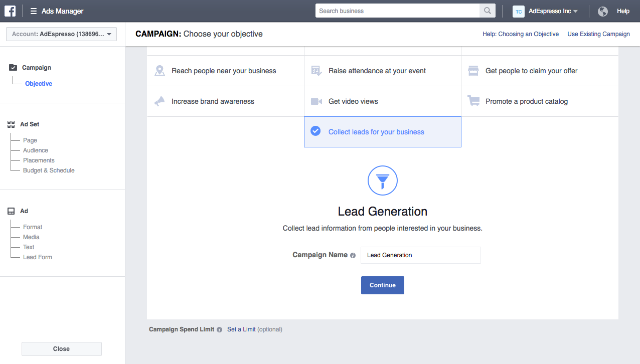Click the Lead Generation heading text

tap(383, 211)
